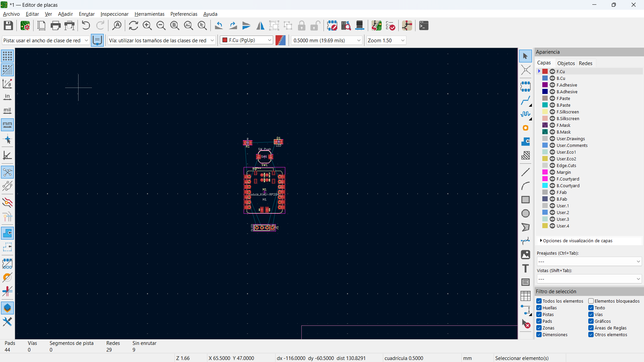Screen dimensions: 644x362
Task: Open the grid size dropdown
Action: pyautogui.click(x=327, y=41)
